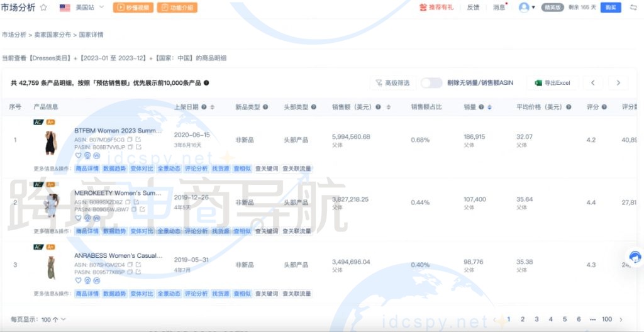Click help icon beside 新品类型 header
Viewport: 644px width, 332px height.
[x=265, y=107]
